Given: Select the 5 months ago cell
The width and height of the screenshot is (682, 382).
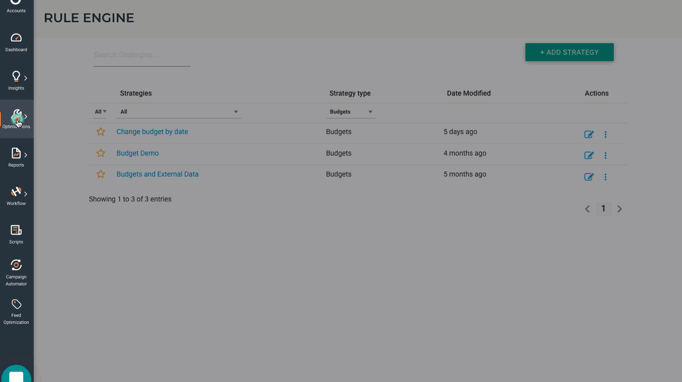Looking at the screenshot, I should (x=465, y=174).
